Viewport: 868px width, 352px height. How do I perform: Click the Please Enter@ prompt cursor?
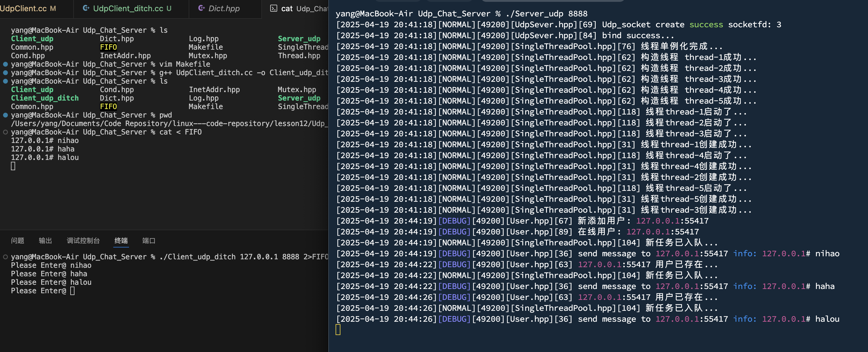pyautogui.click(x=72, y=291)
